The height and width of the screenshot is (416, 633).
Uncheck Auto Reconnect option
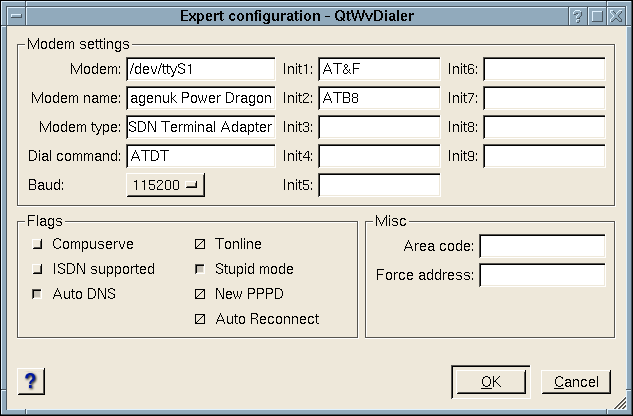200,319
